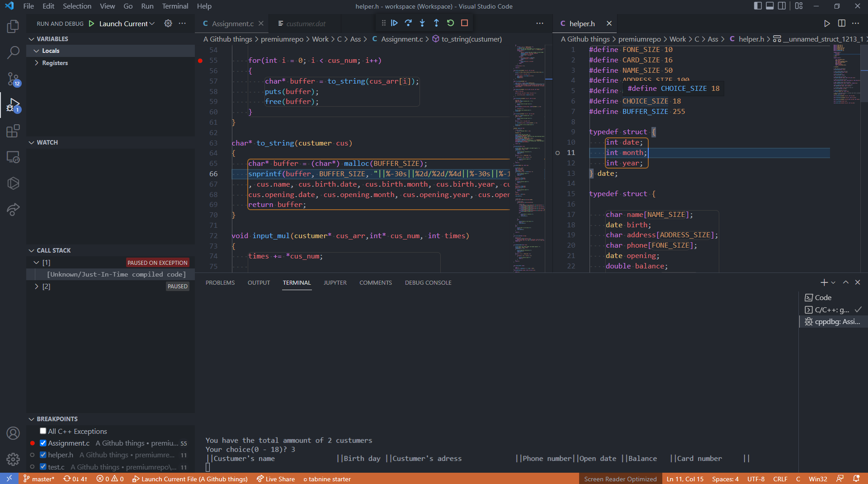
Task: Click the Start Debugging green play icon
Action: [x=92, y=23]
